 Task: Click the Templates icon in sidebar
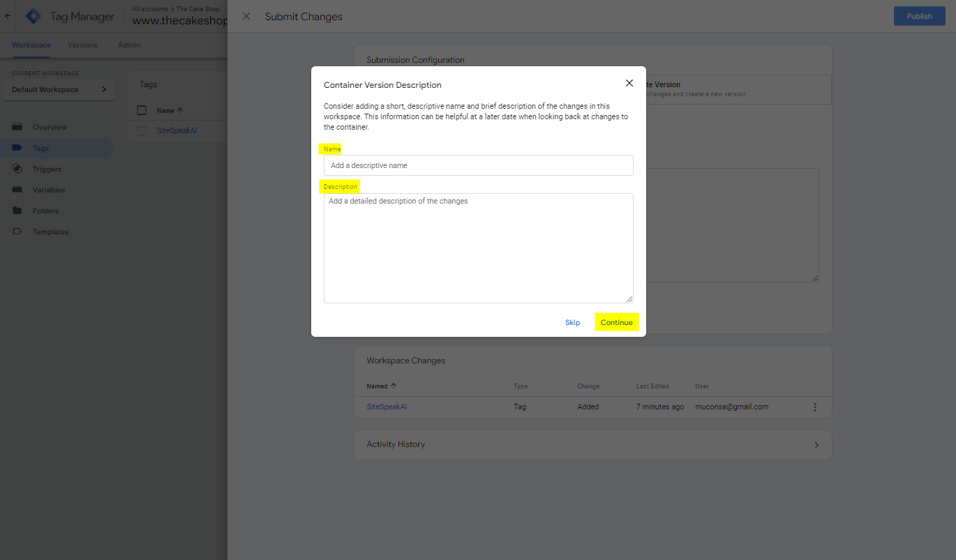(17, 232)
